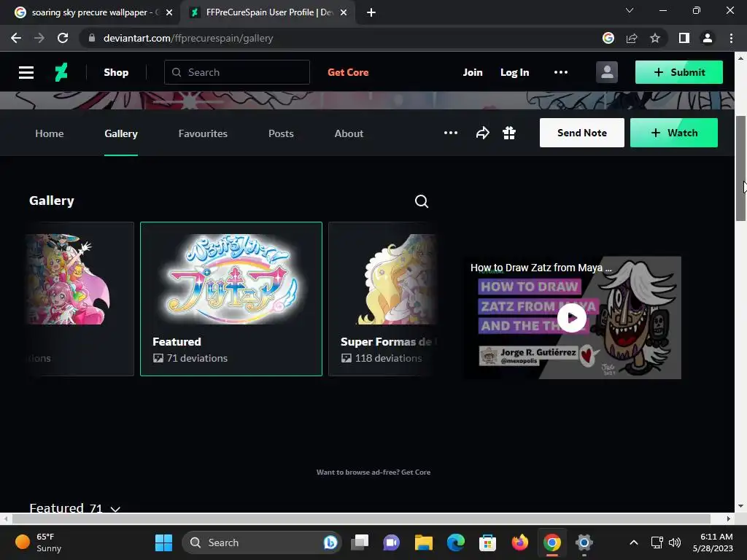
Task: Click the DeviantArt logo icon
Action: pyautogui.click(x=61, y=72)
